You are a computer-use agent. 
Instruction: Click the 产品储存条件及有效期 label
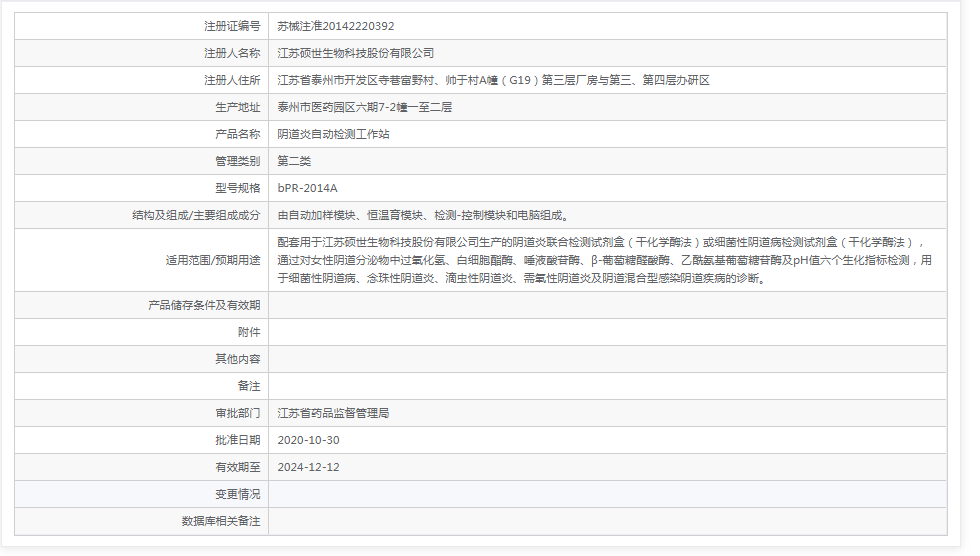[204, 305]
